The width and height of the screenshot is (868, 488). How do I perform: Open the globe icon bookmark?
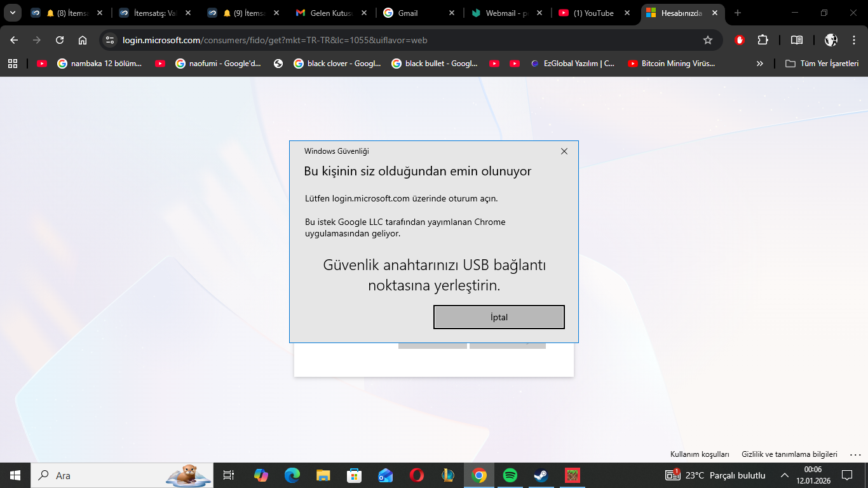coord(278,64)
